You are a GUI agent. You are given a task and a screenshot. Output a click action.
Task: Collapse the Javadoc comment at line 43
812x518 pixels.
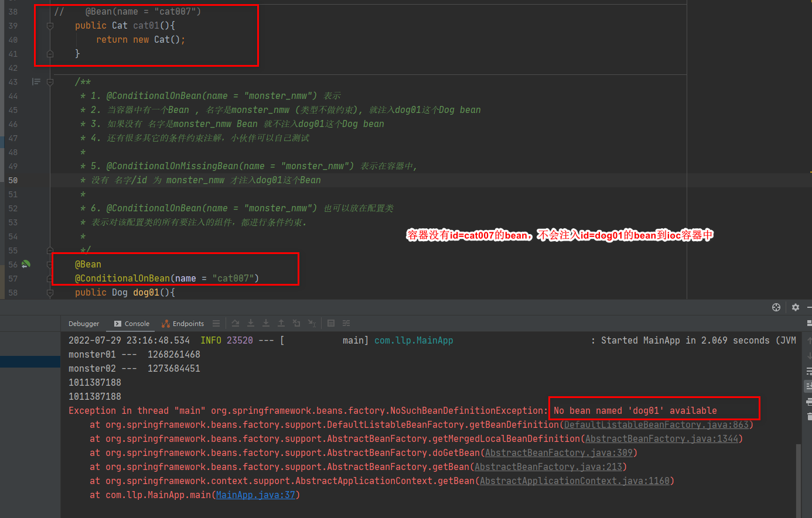(x=50, y=82)
